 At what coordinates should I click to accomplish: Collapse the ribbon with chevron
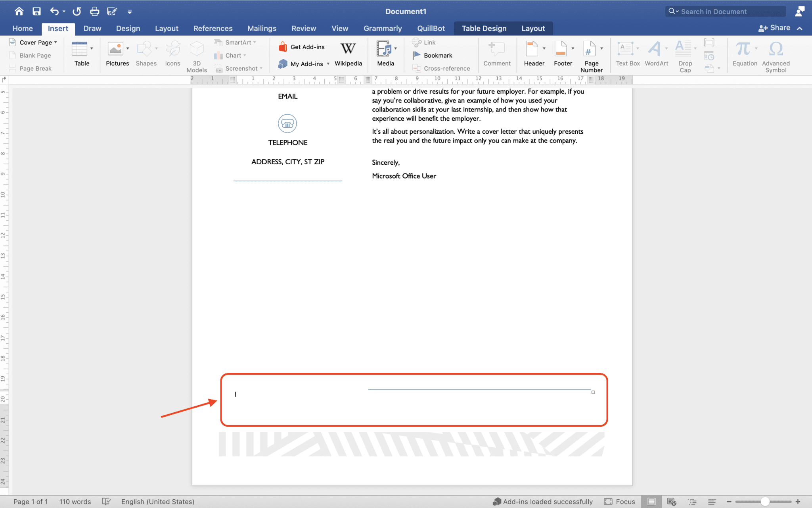[x=800, y=29]
